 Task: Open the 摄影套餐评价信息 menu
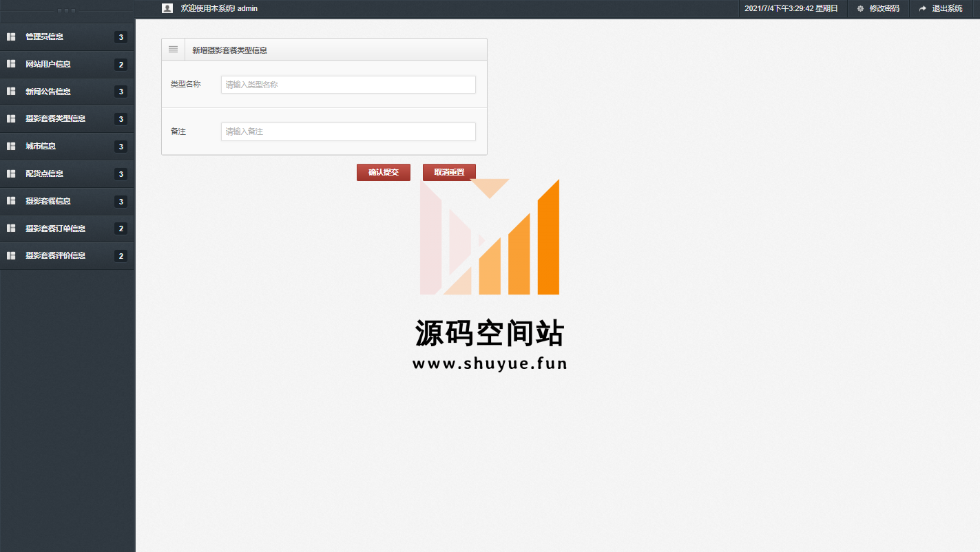tap(67, 255)
